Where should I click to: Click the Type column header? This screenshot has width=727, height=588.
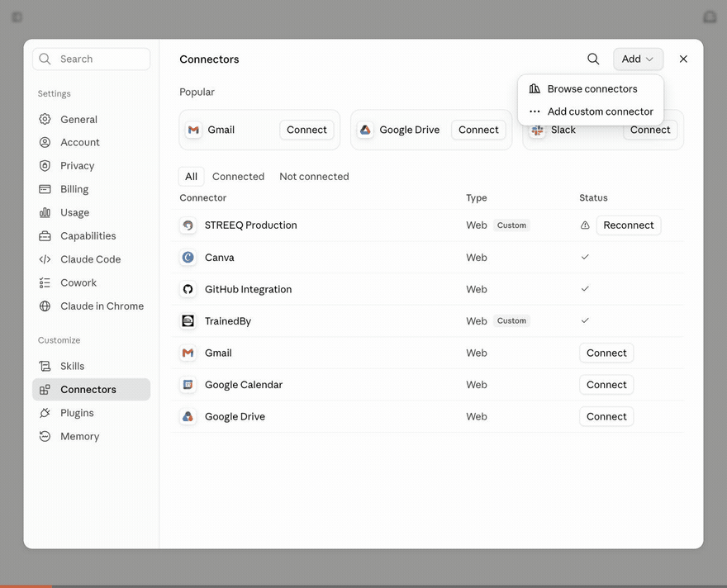pyautogui.click(x=476, y=198)
